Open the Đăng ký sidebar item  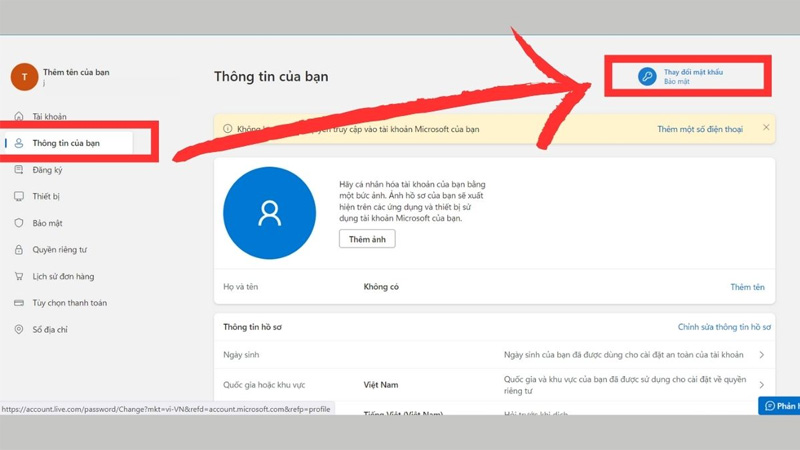point(47,170)
